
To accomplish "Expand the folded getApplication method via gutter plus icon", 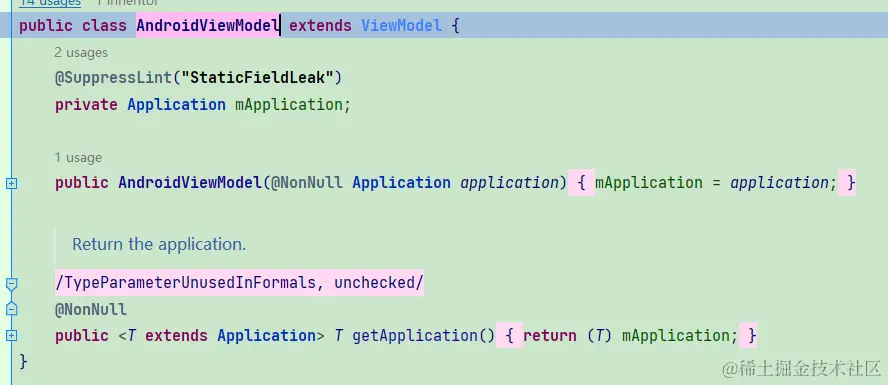I will 11,336.
